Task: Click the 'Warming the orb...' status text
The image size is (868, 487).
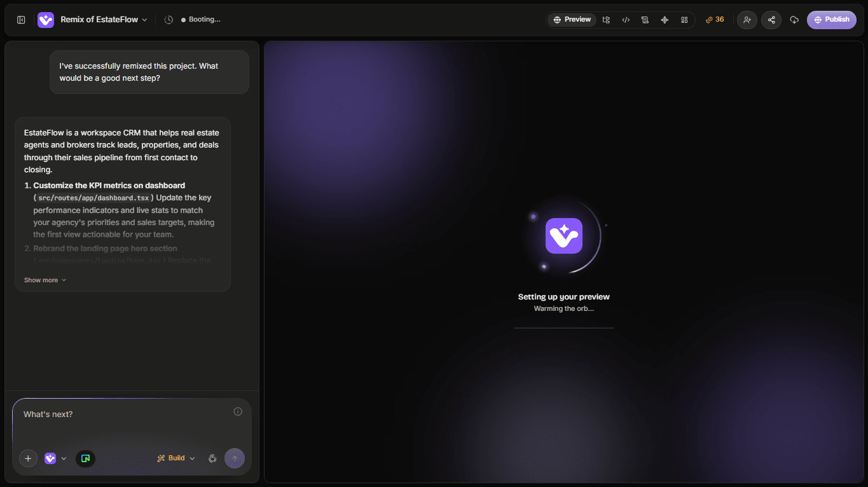Action: [564, 309]
